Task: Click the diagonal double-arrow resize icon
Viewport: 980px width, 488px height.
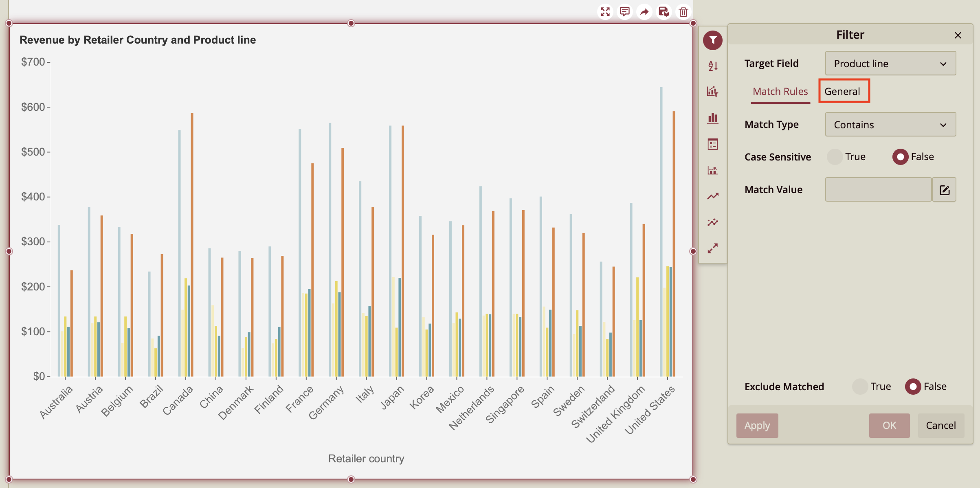Action: [x=713, y=248]
